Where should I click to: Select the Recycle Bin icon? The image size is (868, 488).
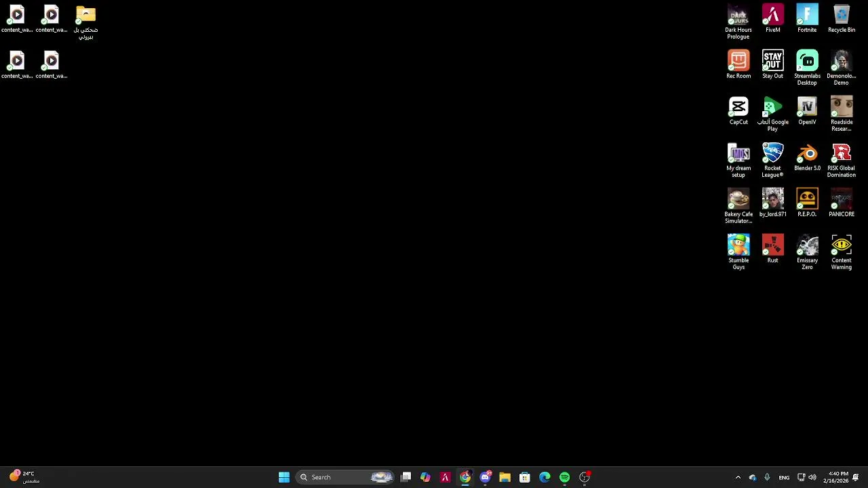coord(842,19)
